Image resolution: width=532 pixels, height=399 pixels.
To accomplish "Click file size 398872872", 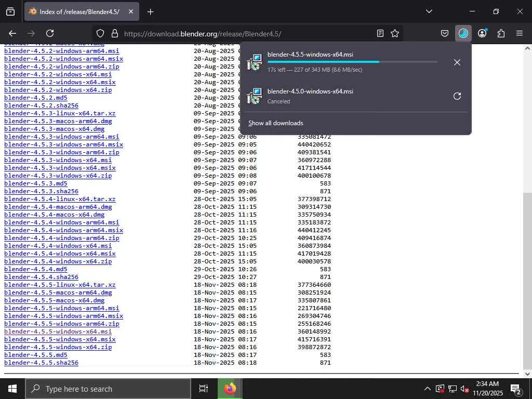I will tap(314, 347).
